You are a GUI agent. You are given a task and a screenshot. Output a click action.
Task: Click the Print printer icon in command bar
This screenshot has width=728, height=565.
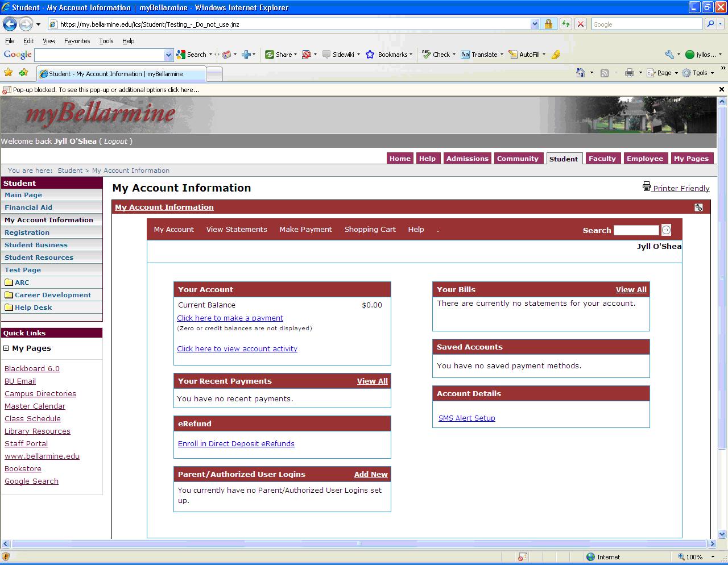[x=630, y=73]
